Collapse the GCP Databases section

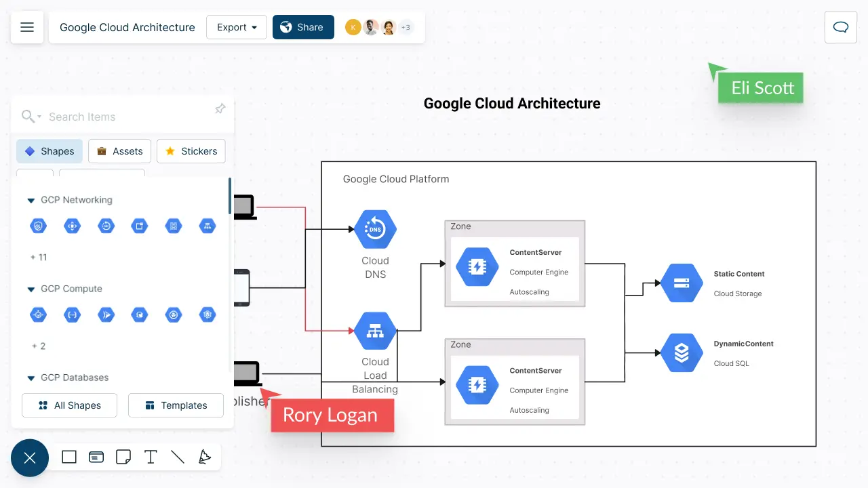coord(31,378)
